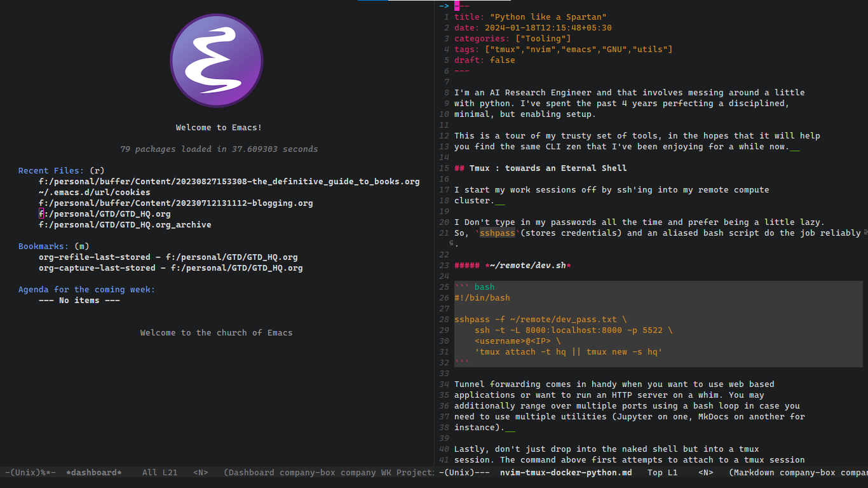Click the 'draft: false' line
Image resolution: width=868 pixels, height=488 pixels.
point(485,60)
